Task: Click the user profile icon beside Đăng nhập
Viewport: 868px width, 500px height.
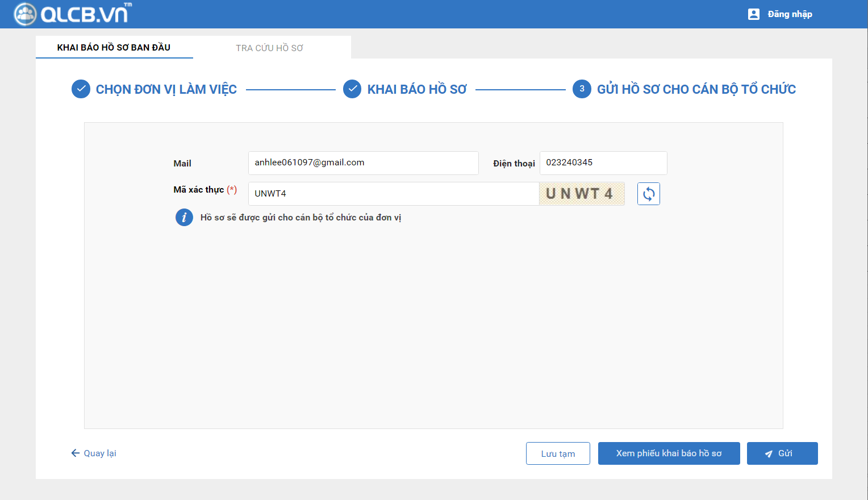Action: (x=753, y=14)
